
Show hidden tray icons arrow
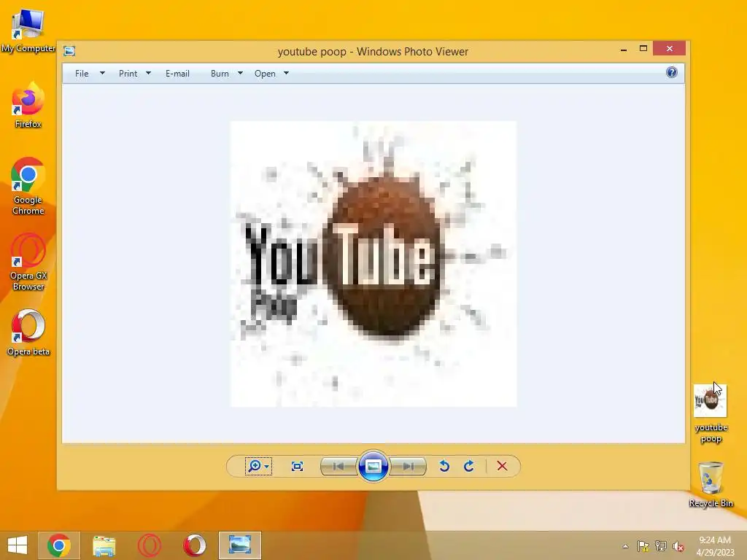tap(625, 546)
